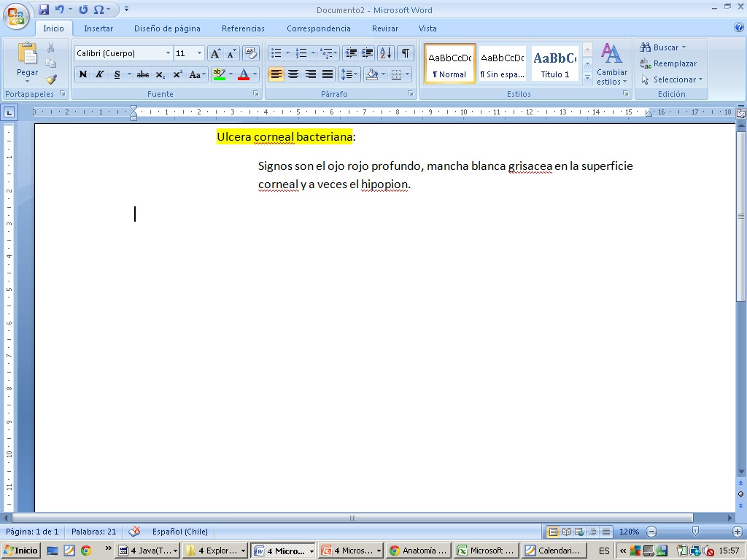Click the Cut scissors icon
This screenshot has height=560, width=747.
51,47
